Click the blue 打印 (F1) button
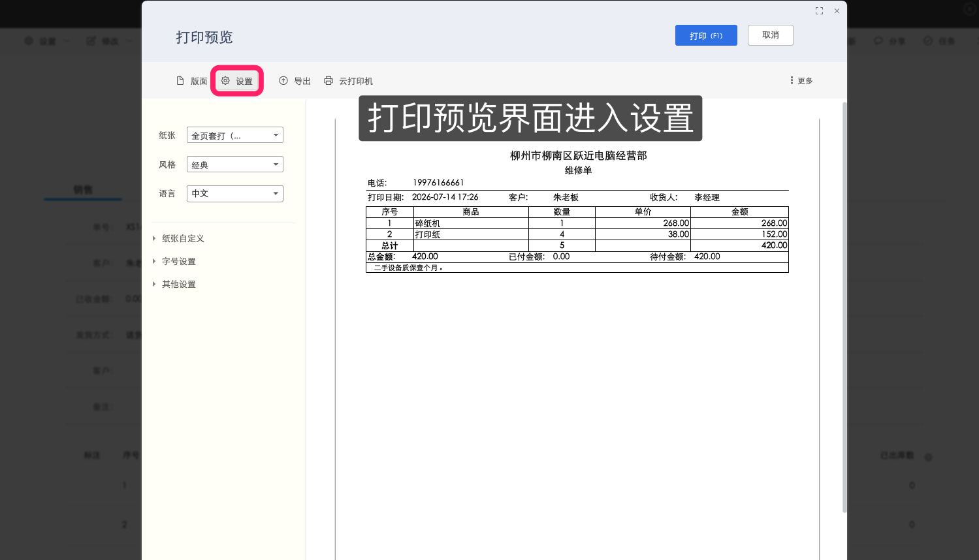The height and width of the screenshot is (560, 979). (x=706, y=35)
